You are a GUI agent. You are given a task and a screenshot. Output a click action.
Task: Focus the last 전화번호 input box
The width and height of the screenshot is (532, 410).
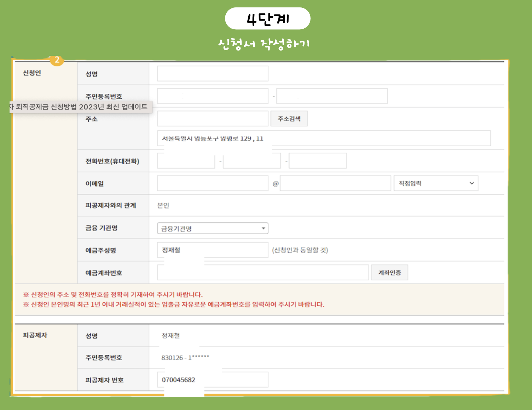tap(318, 161)
